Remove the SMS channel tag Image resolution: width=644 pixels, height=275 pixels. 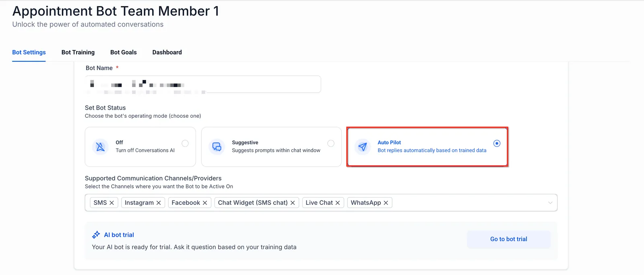(112, 203)
